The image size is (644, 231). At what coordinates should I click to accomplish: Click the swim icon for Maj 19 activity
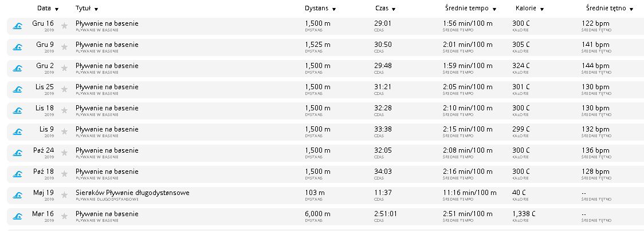(18, 196)
